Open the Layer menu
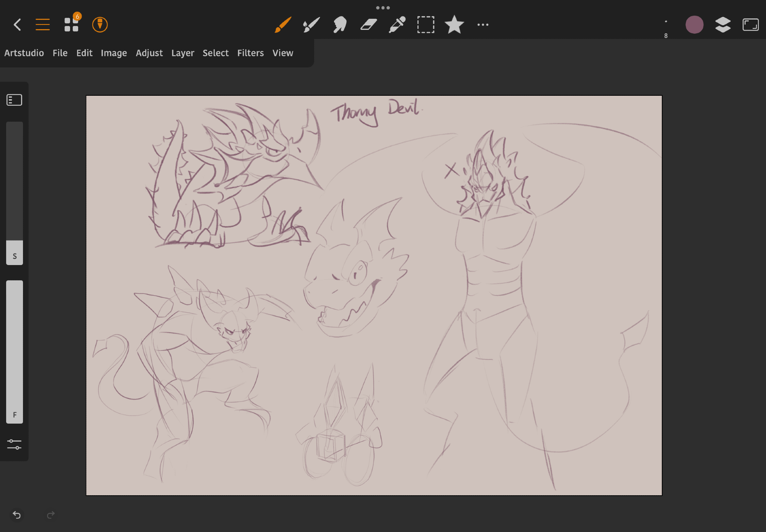This screenshot has width=766, height=532. pyautogui.click(x=182, y=53)
